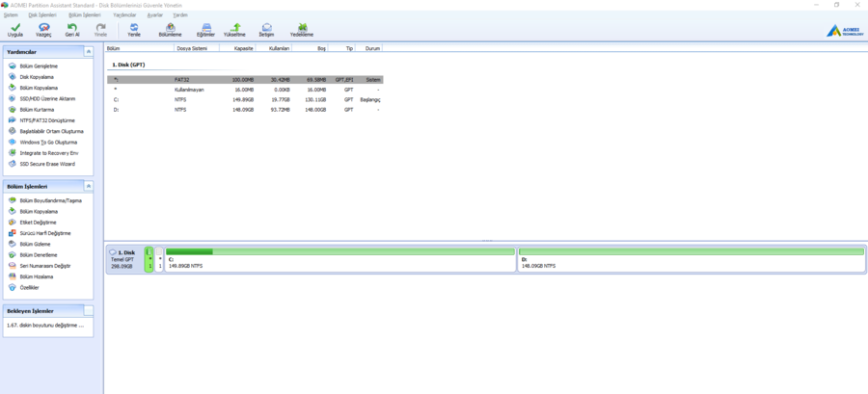The image size is (868, 394).
Task: Select the 1. Disk Temel GPT block
Action: click(124, 259)
